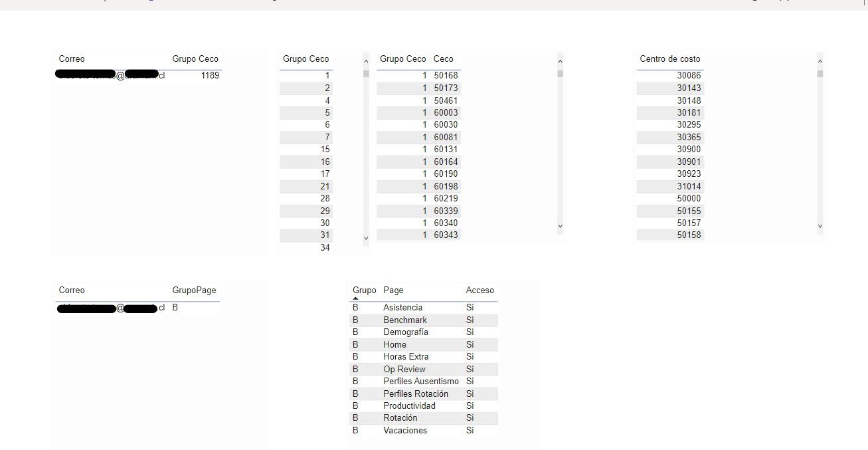Viewport: 868px width, 450px height.
Task: Select the Rotación page row
Action: (424, 418)
